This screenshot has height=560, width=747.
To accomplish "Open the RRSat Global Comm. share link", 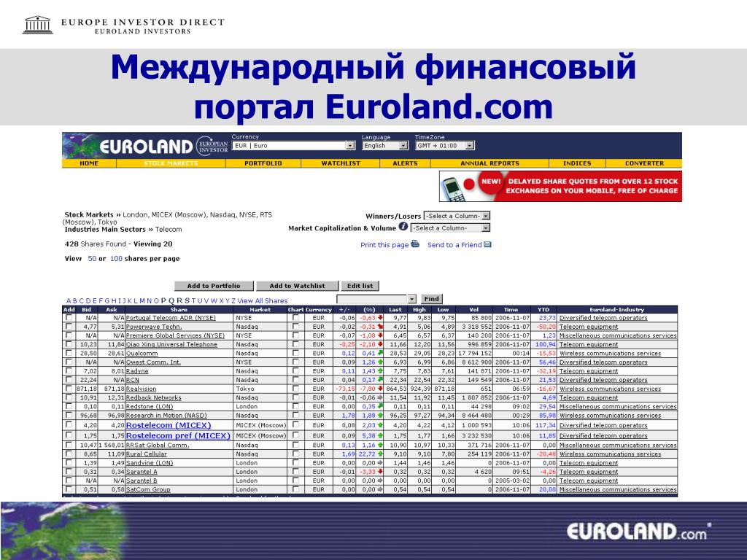I will (158, 446).
